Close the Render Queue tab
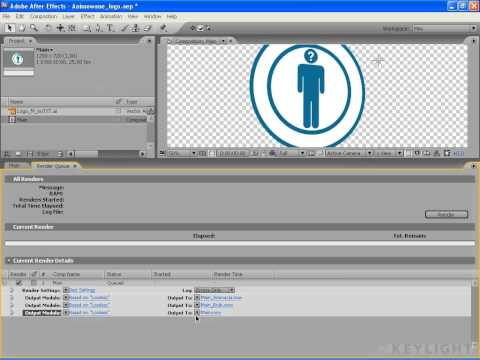This screenshot has height=360, width=480. (75, 166)
